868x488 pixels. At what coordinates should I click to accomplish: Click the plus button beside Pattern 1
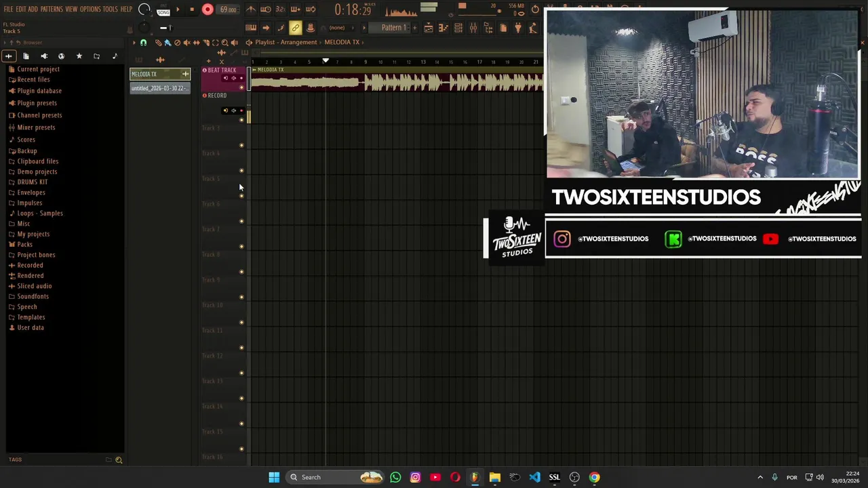pos(415,28)
